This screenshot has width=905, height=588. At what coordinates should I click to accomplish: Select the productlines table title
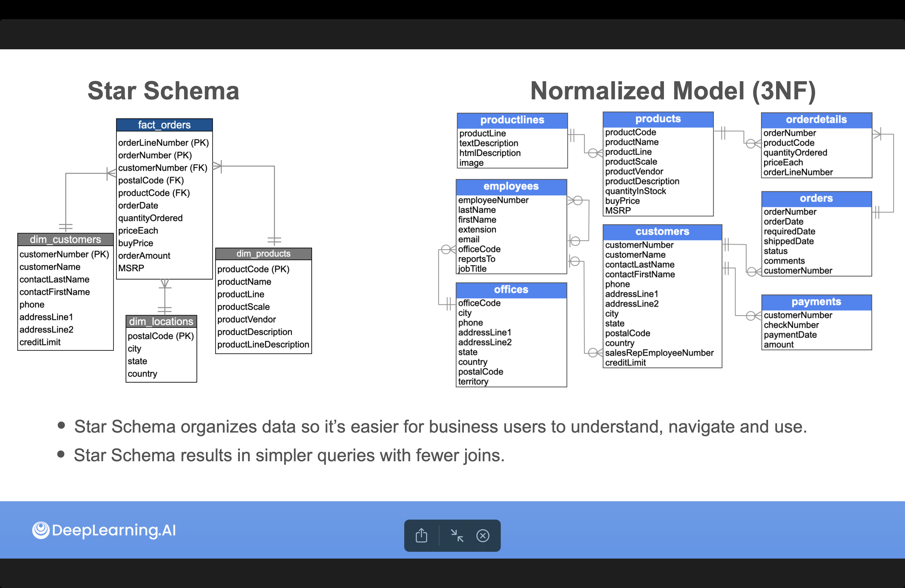512,120
